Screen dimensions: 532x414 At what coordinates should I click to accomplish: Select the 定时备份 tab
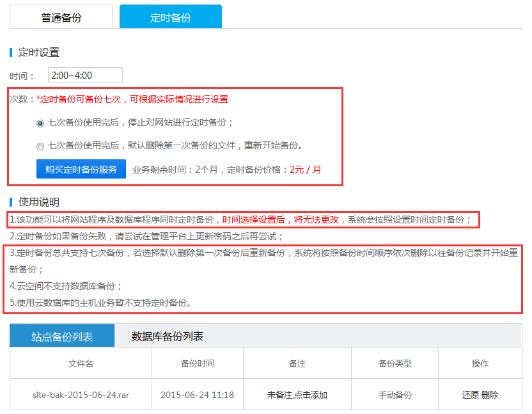[x=171, y=17]
